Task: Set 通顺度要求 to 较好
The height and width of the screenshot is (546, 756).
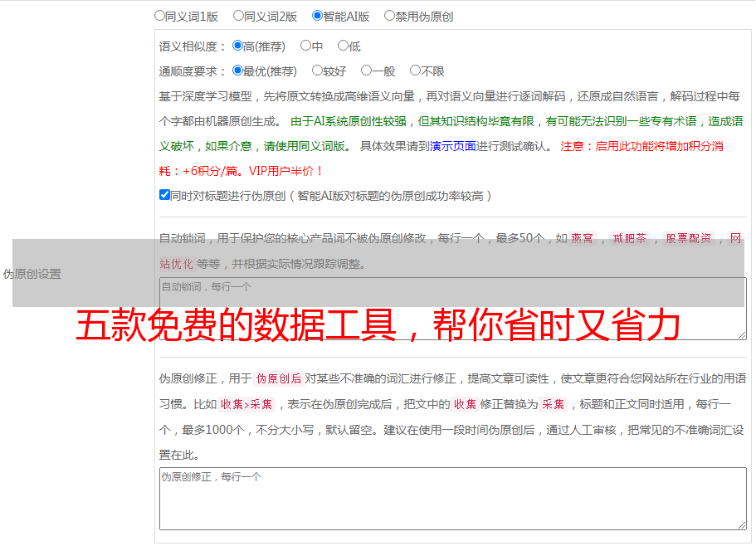Action: [x=317, y=71]
